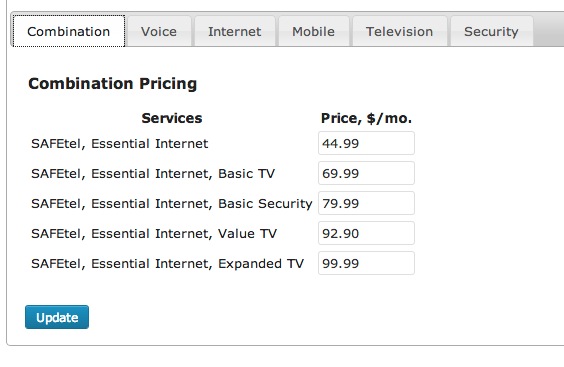Focus the 99.99 price field

coord(366,263)
